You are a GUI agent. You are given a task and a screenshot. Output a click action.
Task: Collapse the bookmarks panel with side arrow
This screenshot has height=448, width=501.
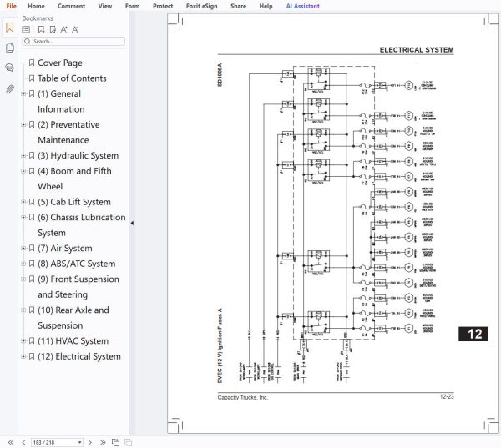(132, 224)
